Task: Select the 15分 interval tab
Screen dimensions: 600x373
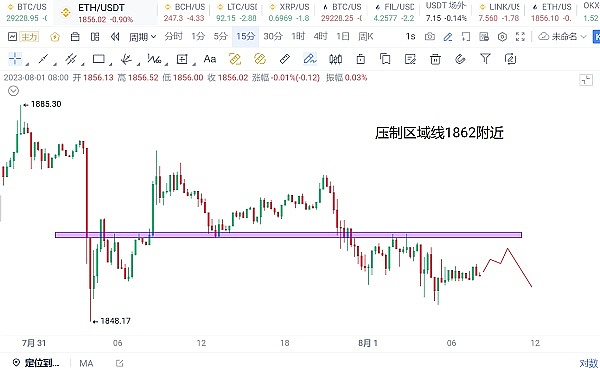Action: (245, 36)
